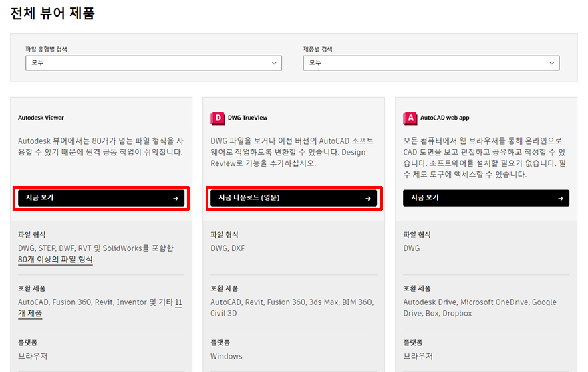Viewport: 588px width, 372px height.
Task: Click the DWG TrueView description paragraph
Action: (292, 152)
